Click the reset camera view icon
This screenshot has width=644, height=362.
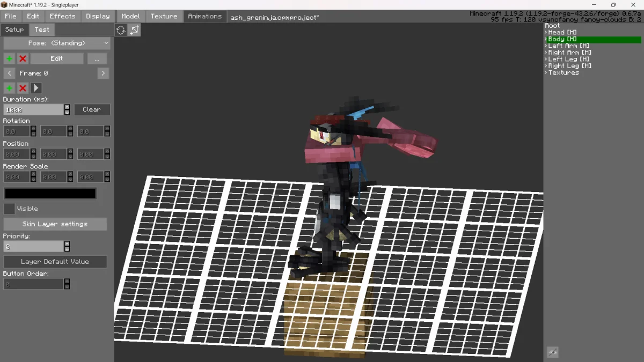[121, 30]
